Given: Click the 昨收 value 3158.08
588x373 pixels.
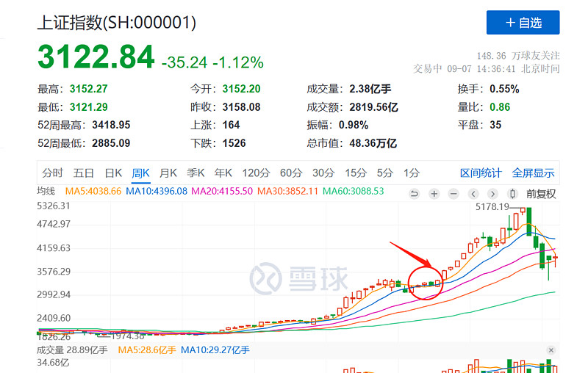Looking at the screenshot, I should pyautogui.click(x=241, y=107).
